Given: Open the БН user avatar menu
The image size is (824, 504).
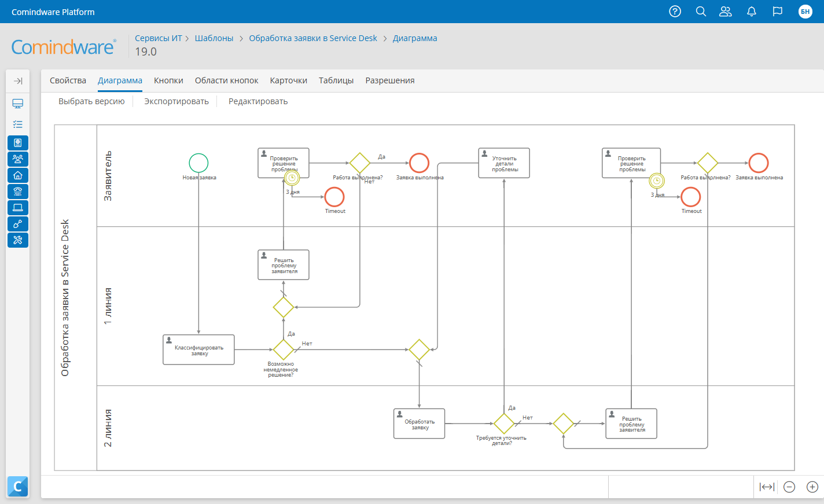Looking at the screenshot, I should tap(805, 11).
